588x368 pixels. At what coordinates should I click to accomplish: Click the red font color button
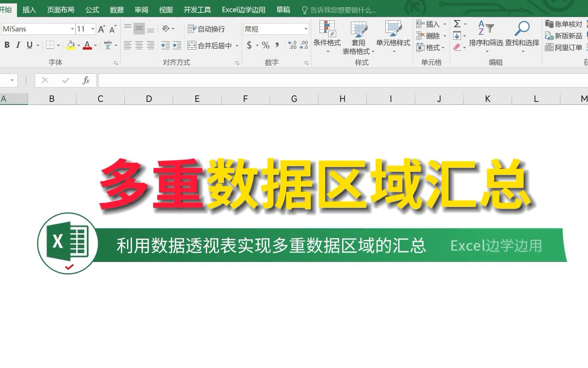point(87,45)
